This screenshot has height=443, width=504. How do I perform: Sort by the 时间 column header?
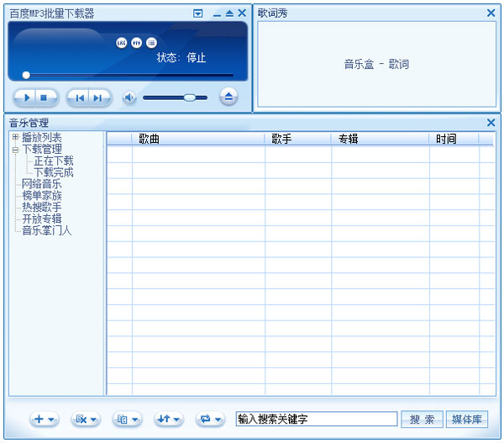pos(454,139)
